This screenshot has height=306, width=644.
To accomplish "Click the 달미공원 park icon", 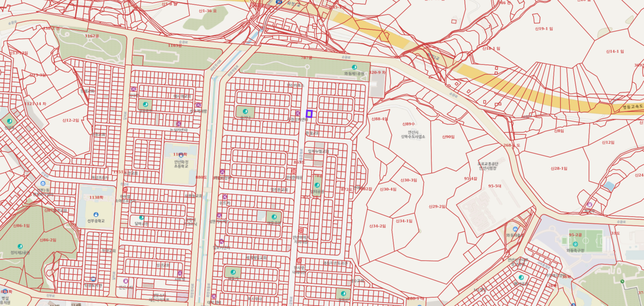I will 142,218.
